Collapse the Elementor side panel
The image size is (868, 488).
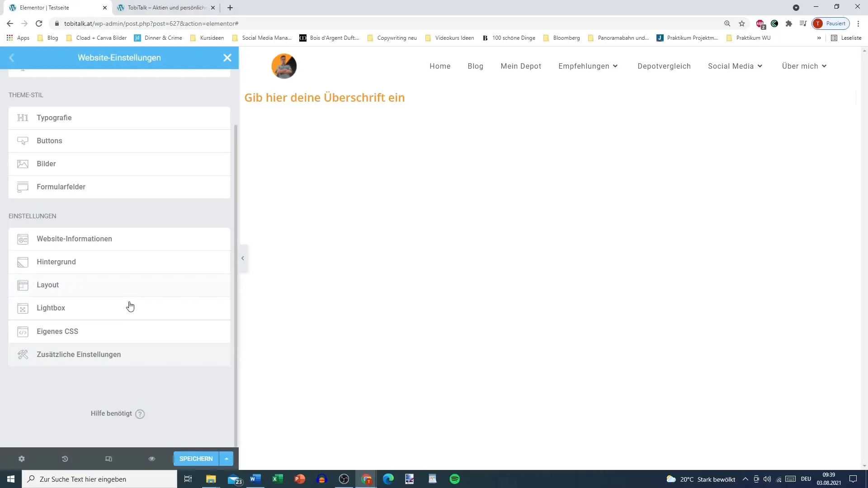coord(243,258)
